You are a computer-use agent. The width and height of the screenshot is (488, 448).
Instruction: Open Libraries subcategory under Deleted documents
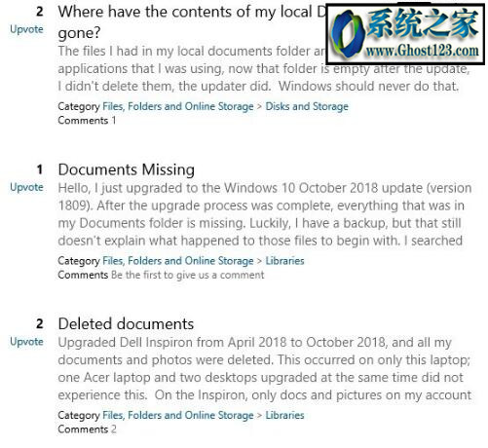pyautogui.click(x=284, y=415)
